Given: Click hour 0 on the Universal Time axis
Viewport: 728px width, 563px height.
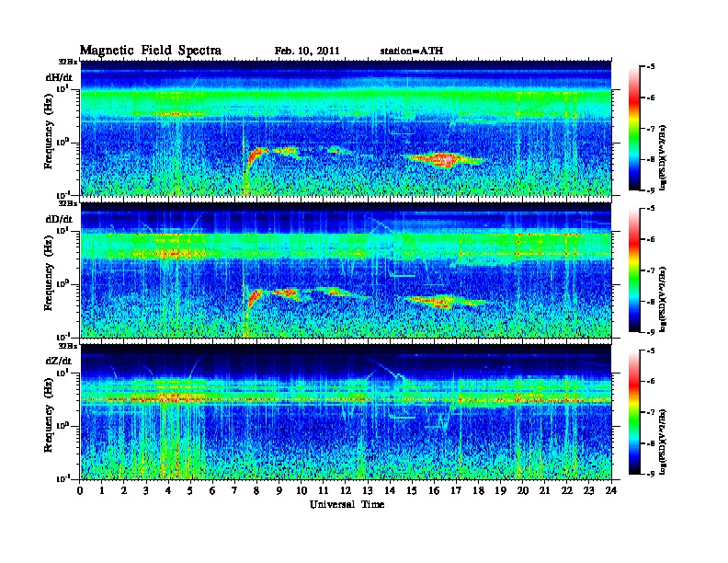Looking at the screenshot, I should pyautogui.click(x=80, y=491).
